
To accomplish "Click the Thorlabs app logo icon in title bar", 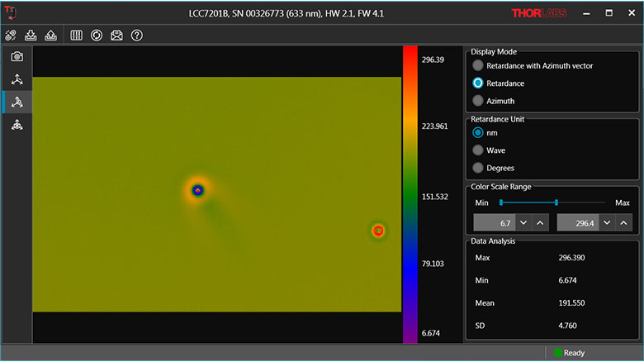I will (11, 12).
